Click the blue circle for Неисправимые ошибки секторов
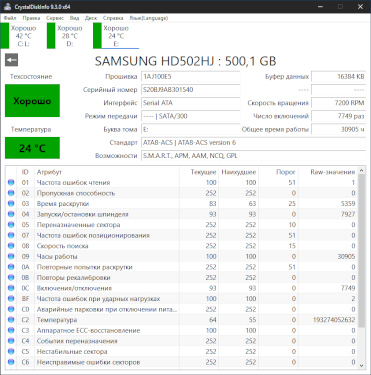371x375 pixels. point(11,362)
